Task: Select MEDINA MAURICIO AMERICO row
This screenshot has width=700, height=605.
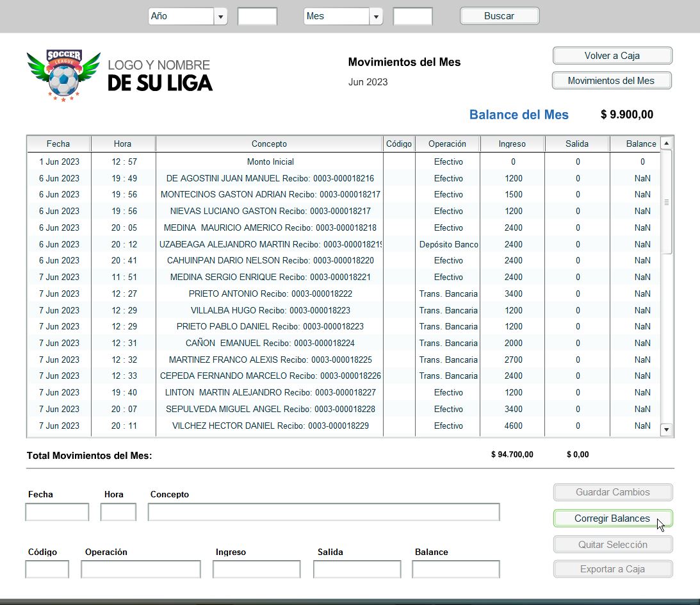Action: click(x=343, y=228)
